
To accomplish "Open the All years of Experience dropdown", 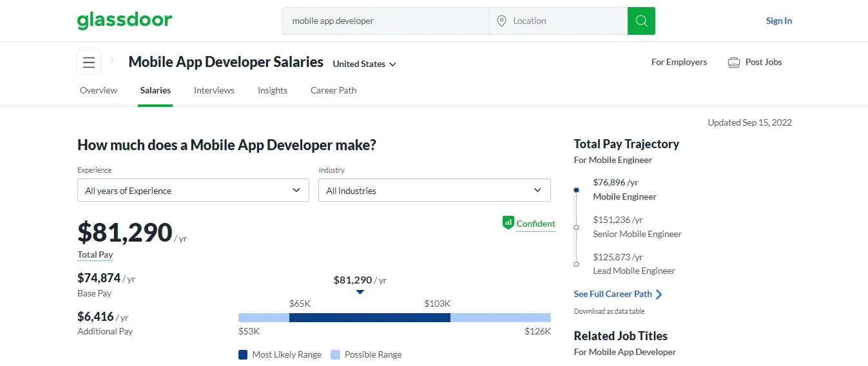I will pyautogui.click(x=193, y=190).
